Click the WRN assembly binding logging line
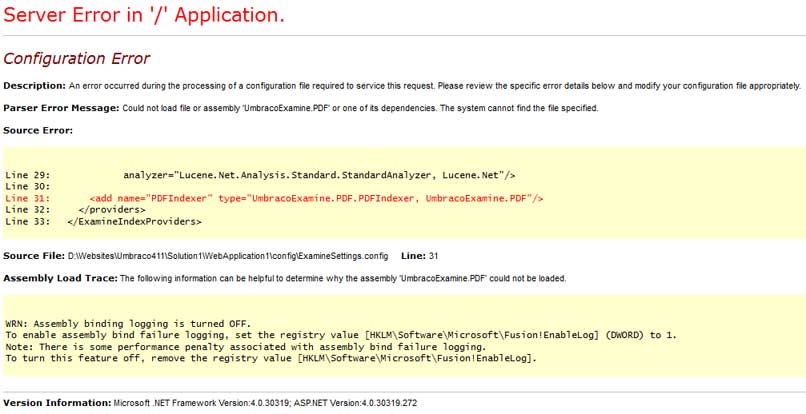 pos(128,324)
